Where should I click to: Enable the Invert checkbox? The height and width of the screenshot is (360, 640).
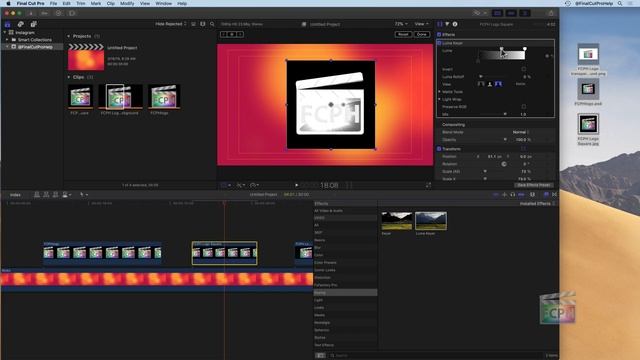tap(524, 69)
